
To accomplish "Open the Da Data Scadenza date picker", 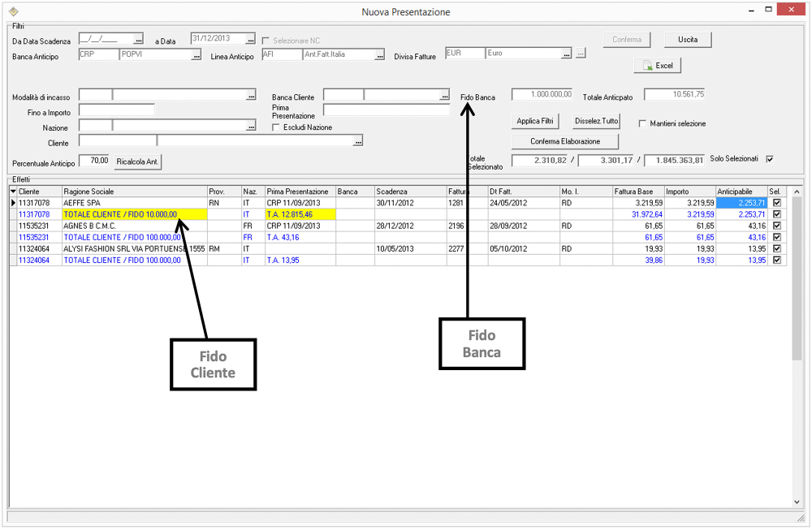I will pyautogui.click(x=138, y=40).
